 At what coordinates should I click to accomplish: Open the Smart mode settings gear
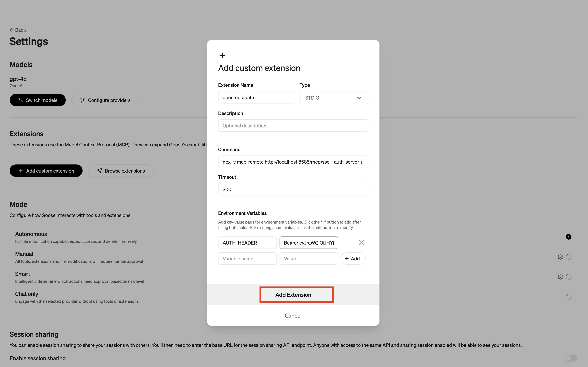[560, 276]
